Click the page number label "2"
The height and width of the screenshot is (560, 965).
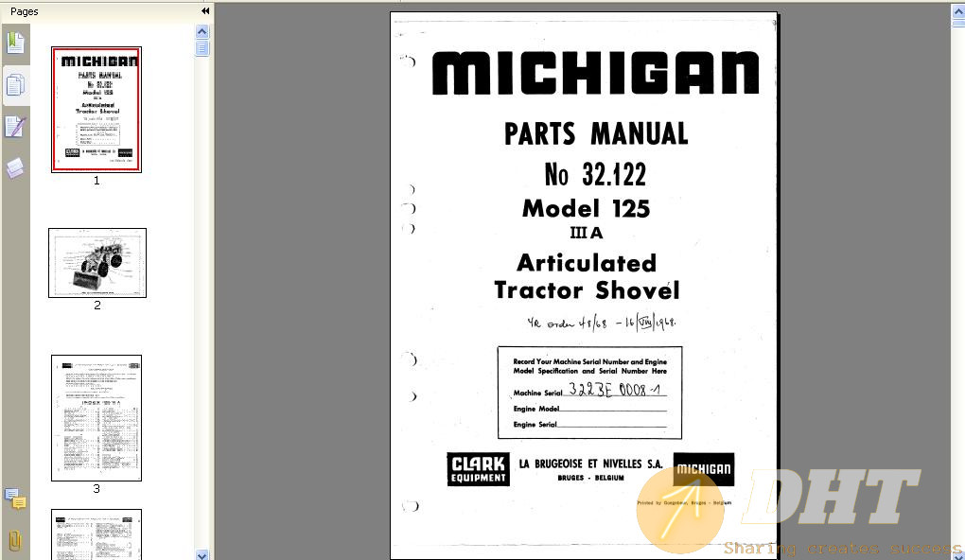point(97,306)
